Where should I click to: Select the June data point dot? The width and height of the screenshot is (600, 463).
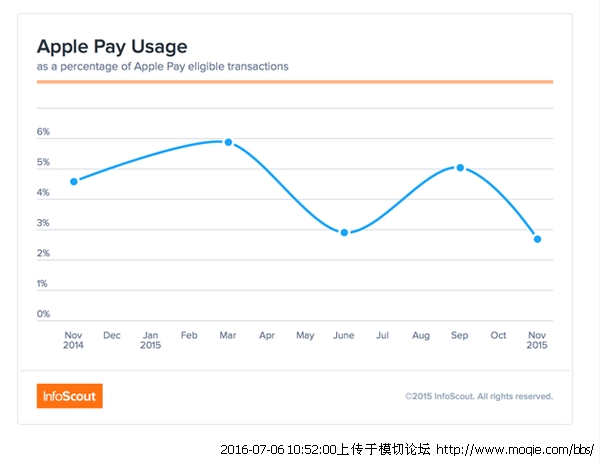pyautogui.click(x=344, y=232)
